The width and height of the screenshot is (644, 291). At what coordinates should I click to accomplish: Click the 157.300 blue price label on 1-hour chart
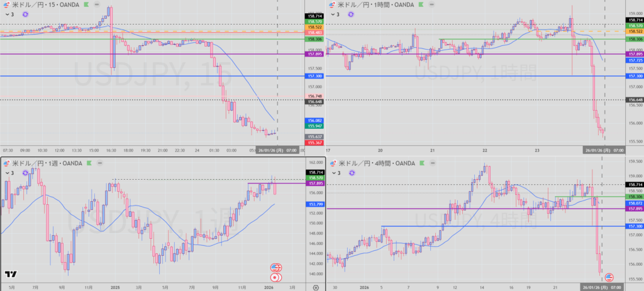tap(634, 76)
